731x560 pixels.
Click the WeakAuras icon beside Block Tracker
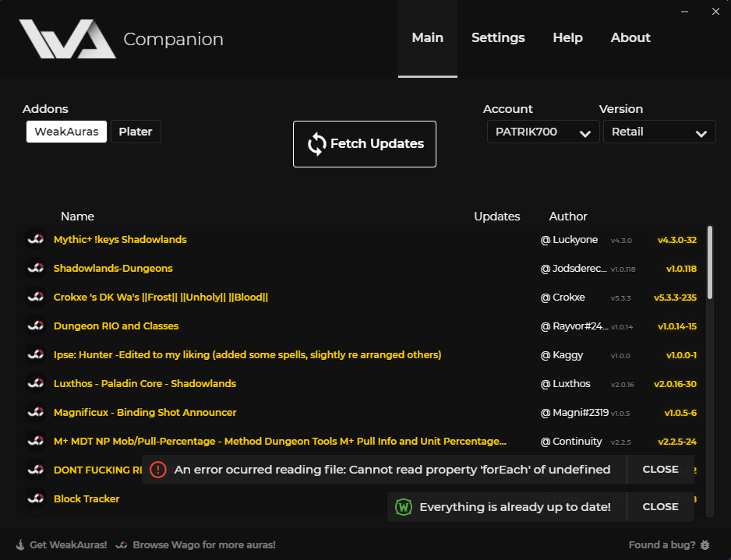pos(35,498)
